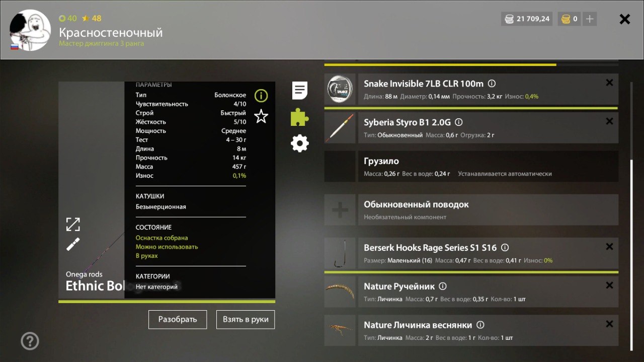
Task: Select the green puzzle piece icon
Action: pos(300,117)
